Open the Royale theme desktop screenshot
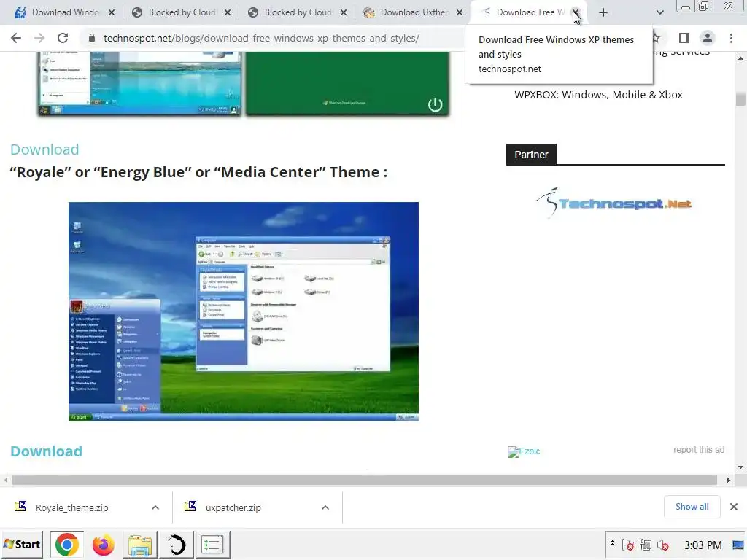The image size is (747, 560). click(244, 311)
